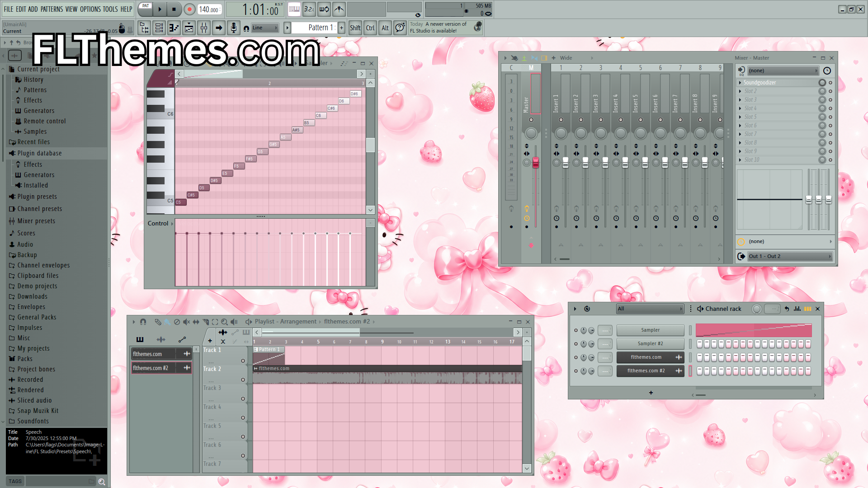Add a new channel with the plus button
Image resolution: width=868 pixels, height=488 pixels.
(651, 393)
